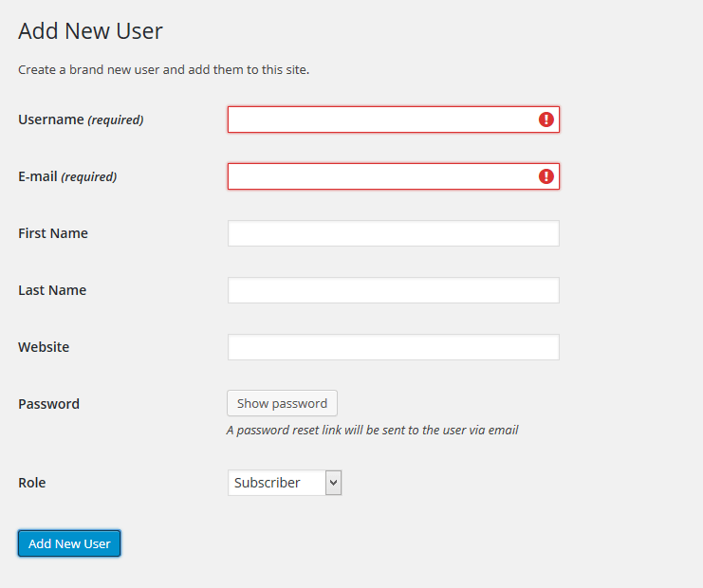The height and width of the screenshot is (588, 703).
Task: Focus the E-mail input field
Action: tap(394, 176)
